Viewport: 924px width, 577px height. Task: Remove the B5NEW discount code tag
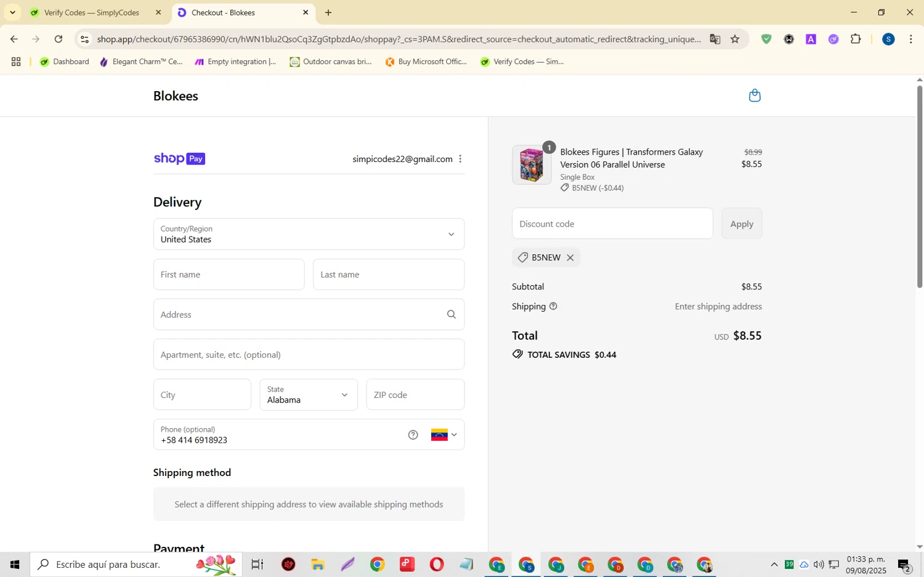point(570,257)
